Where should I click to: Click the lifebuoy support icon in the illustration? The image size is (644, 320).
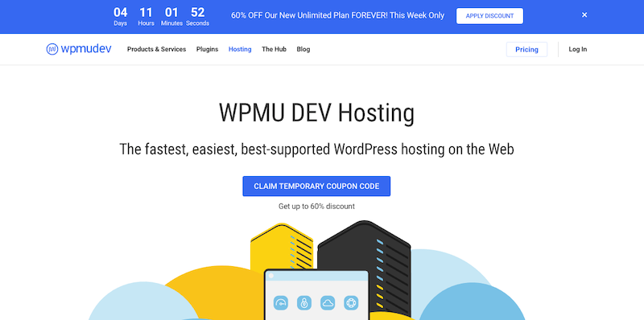coord(351,303)
